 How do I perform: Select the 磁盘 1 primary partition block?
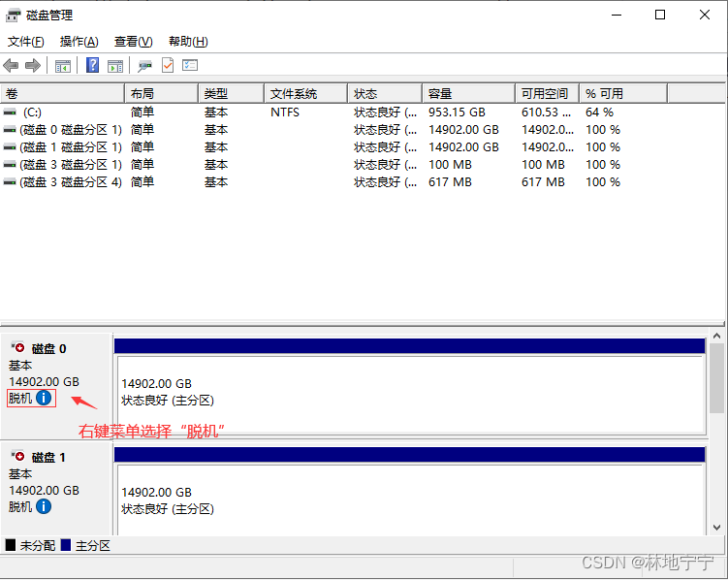click(x=410, y=492)
